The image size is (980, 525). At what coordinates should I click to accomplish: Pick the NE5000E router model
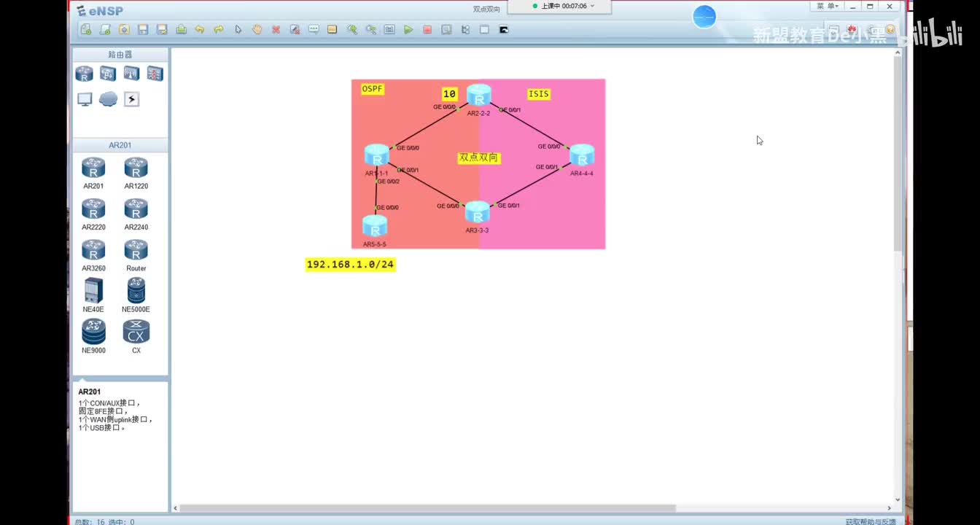(136, 295)
